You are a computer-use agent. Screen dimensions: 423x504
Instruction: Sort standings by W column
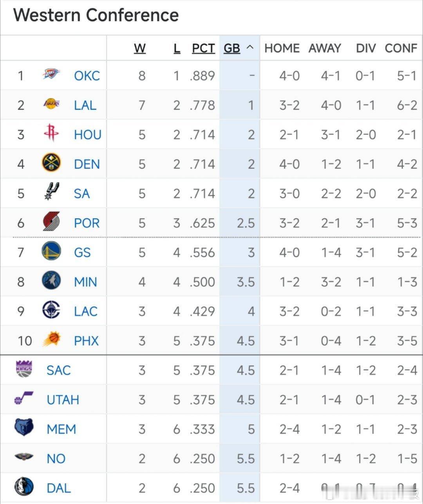[140, 48]
